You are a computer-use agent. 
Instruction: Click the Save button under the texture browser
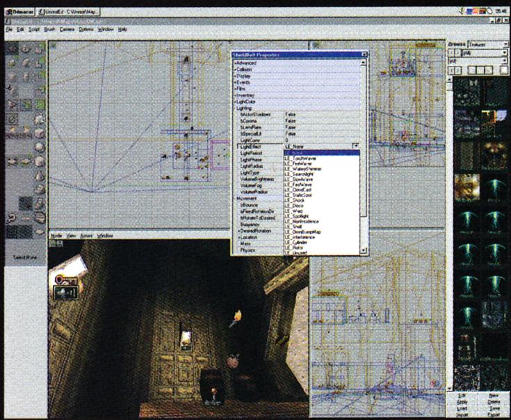(x=494, y=408)
